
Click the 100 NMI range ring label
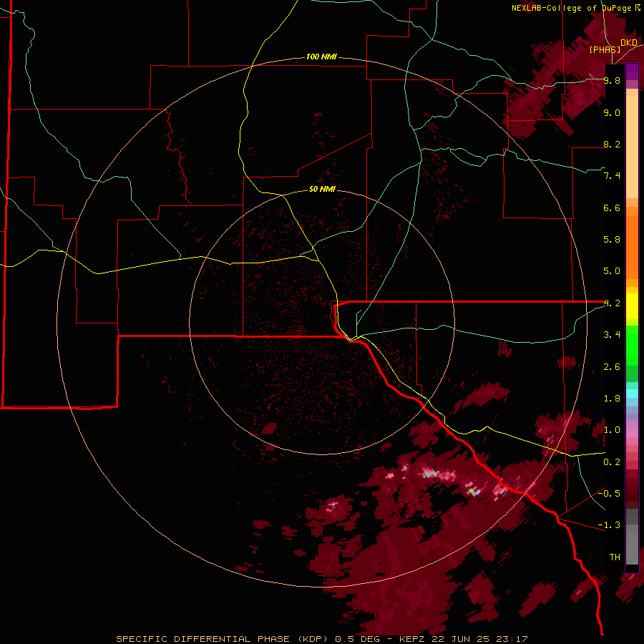(x=321, y=57)
